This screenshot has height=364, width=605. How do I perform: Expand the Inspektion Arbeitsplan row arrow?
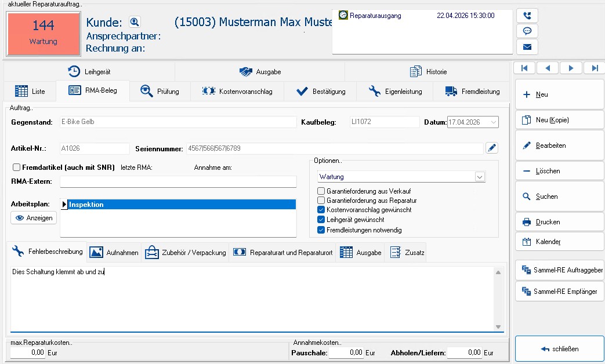pyautogui.click(x=64, y=205)
